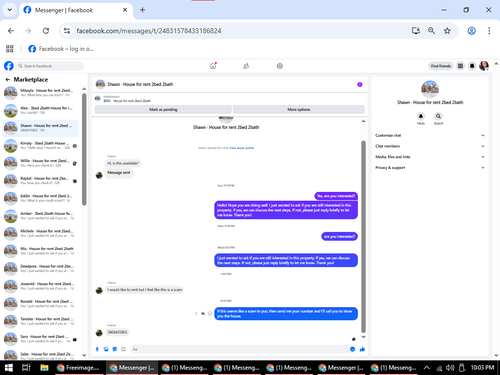500x375 pixels.
Task: Click Mark as pending button
Action: (x=163, y=109)
